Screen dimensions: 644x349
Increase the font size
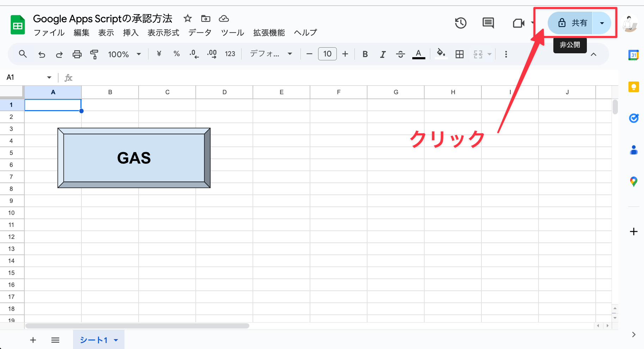click(345, 54)
